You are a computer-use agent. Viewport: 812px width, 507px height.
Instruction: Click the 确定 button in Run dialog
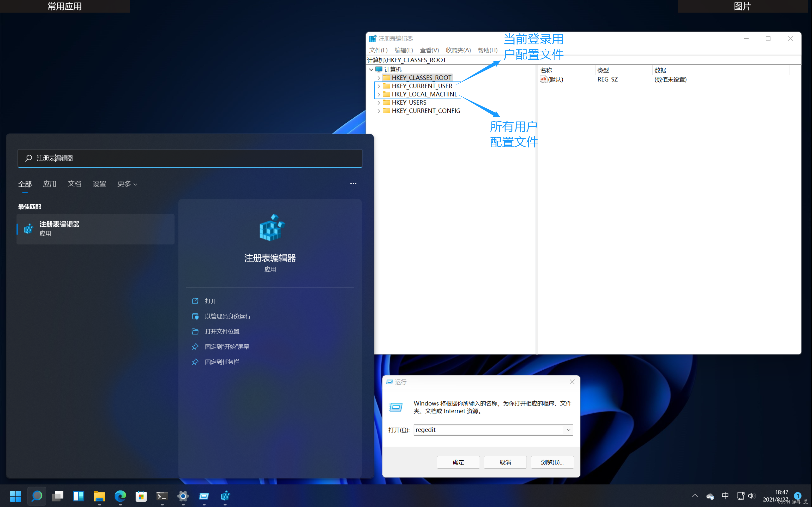point(458,462)
